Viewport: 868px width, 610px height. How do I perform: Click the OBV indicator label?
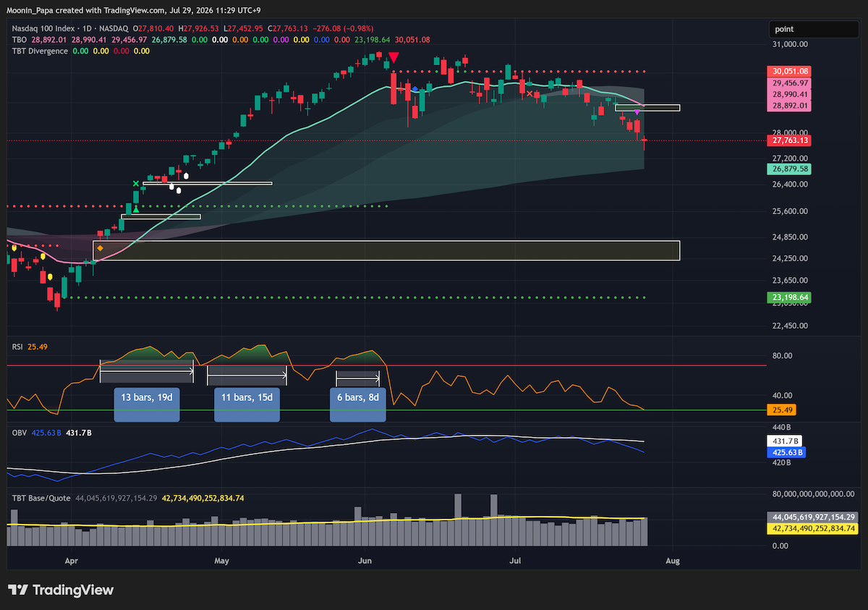19,432
